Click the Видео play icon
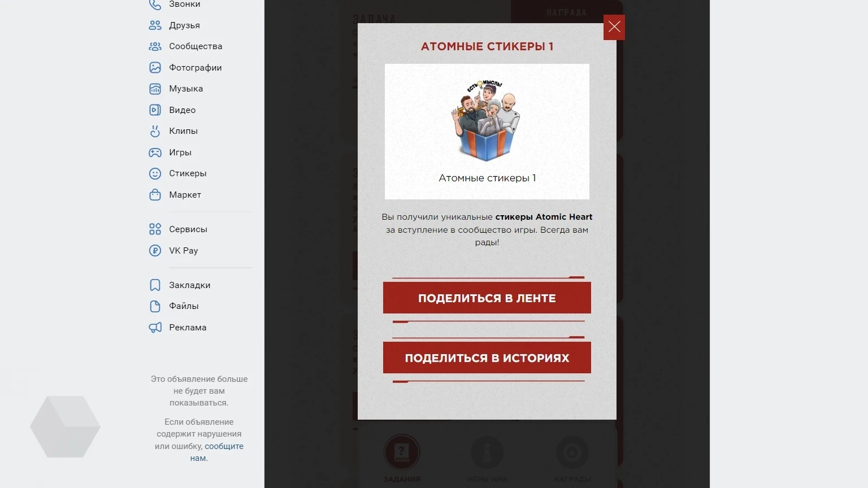Image resolution: width=868 pixels, height=488 pixels. pos(155,110)
